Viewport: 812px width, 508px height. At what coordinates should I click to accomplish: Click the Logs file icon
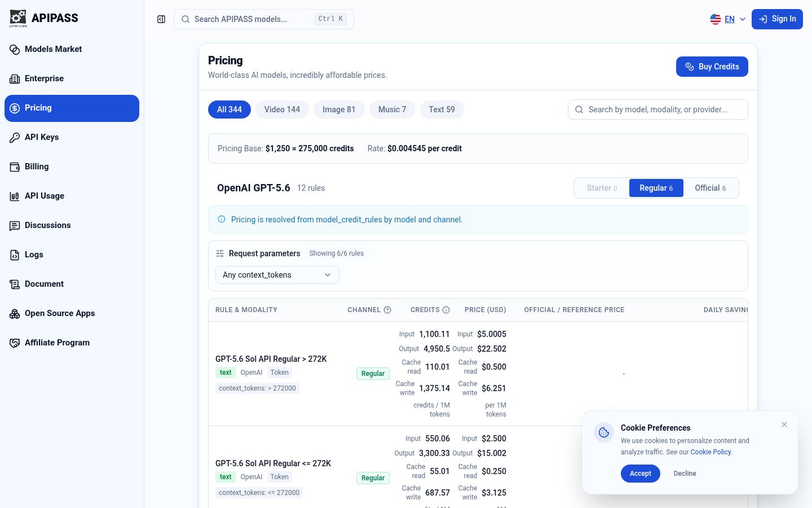click(15, 255)
